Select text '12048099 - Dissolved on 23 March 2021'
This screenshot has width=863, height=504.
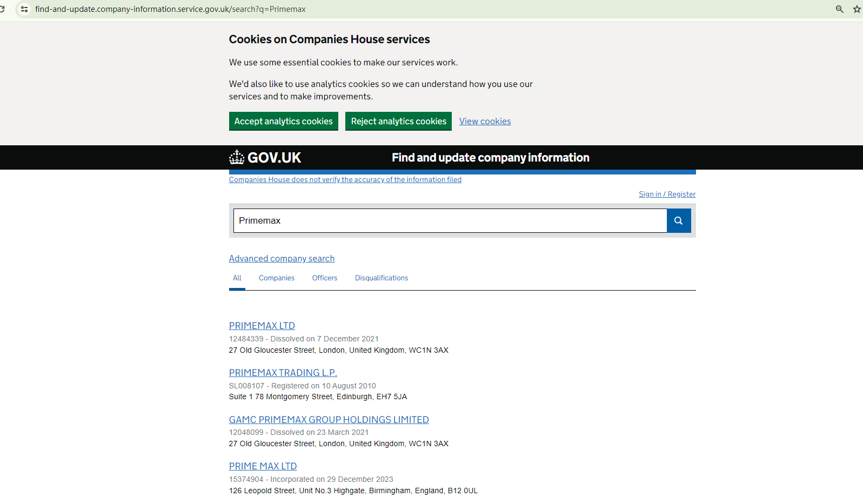click(x=299, y=432)
